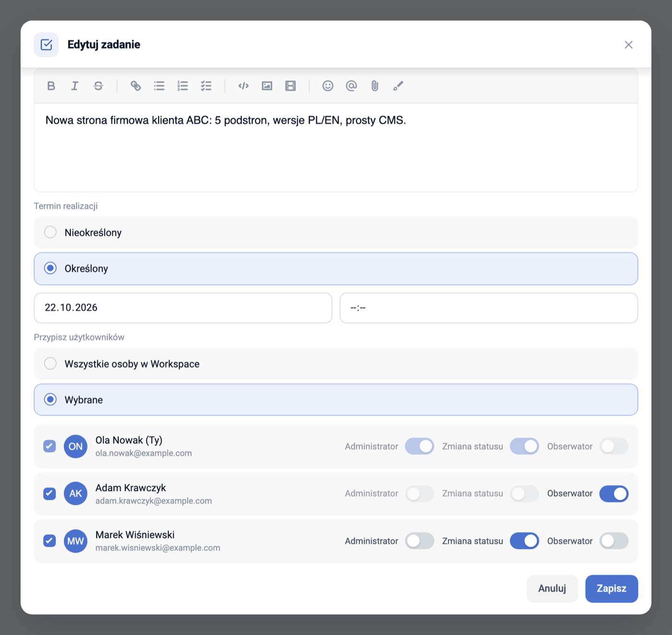Open the emoji picker

pos(328,86)
